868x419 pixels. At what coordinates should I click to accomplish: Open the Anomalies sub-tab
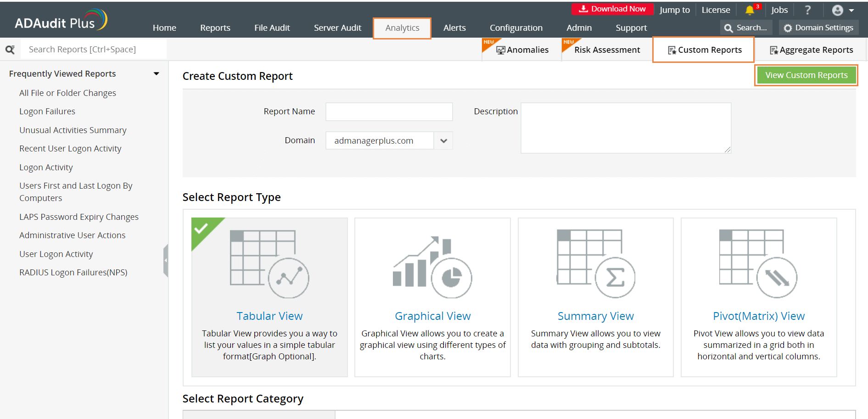522,50
